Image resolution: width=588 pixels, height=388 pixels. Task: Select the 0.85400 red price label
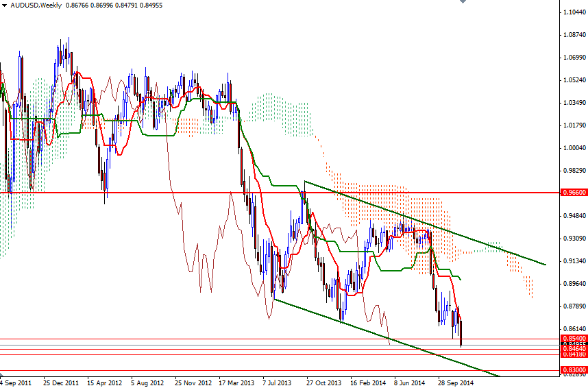574,339
